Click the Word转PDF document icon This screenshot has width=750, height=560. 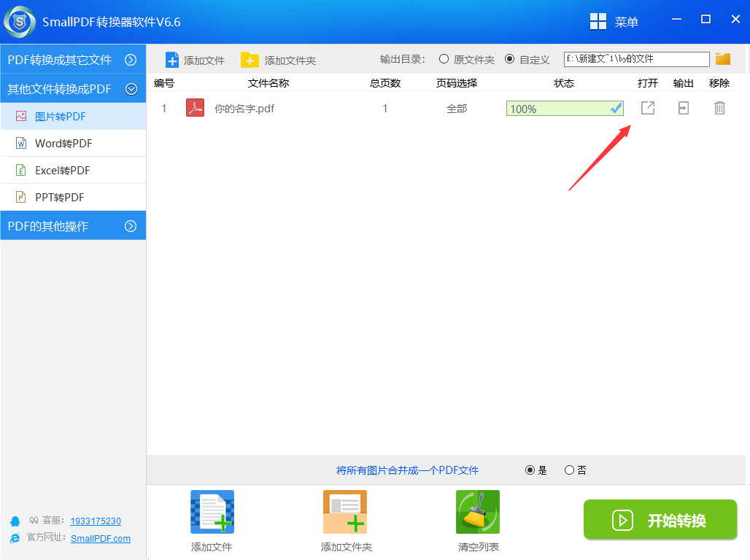click(21, 143)
